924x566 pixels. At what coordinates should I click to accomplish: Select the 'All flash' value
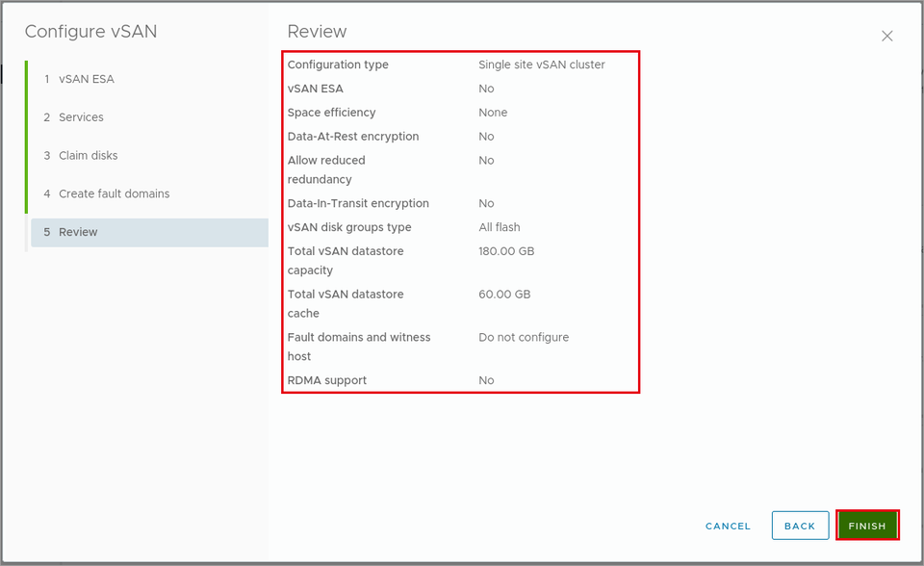(x=500, y=227)
